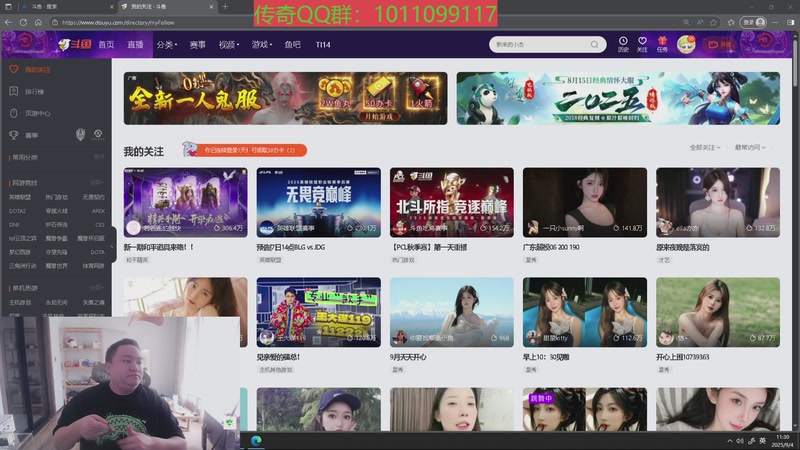This screenshot has width=800, height=450.
Task: Open the 最常访问 sort dropdown
Action: coord(750,147)
